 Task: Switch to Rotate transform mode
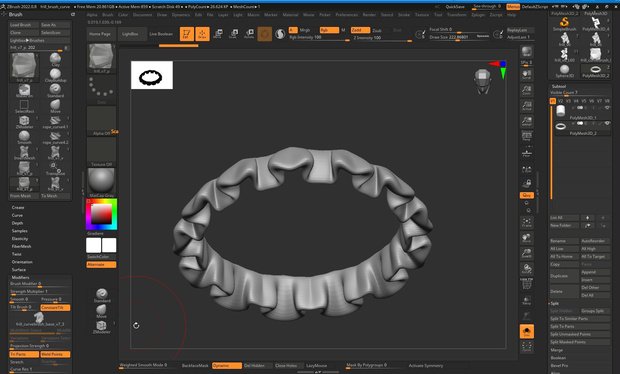point(249,34)
